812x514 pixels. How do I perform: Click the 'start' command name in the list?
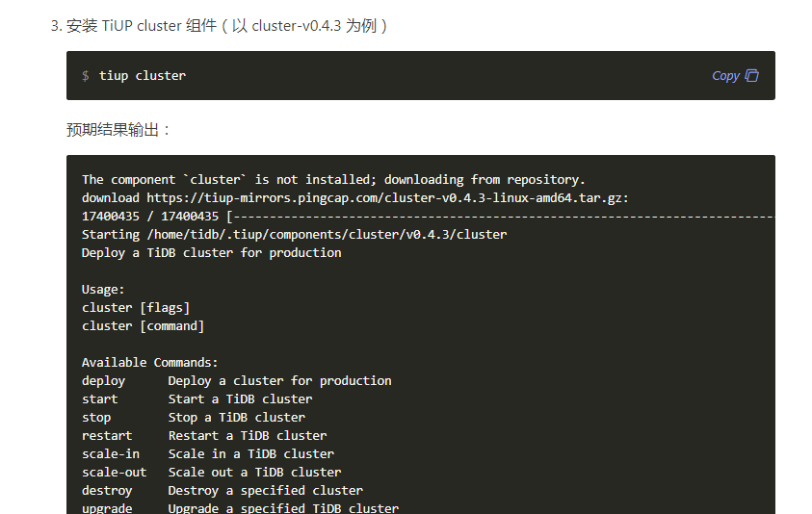tap(100, 398)
